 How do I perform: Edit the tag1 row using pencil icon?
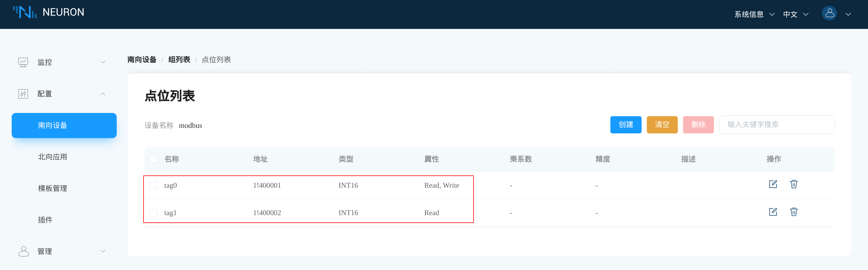pos(773,212)
